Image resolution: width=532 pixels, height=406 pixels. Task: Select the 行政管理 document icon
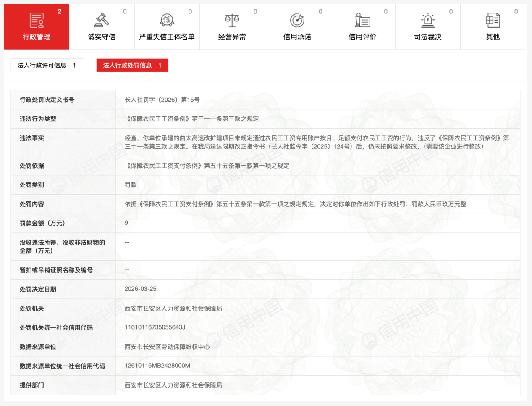(36, 19)
